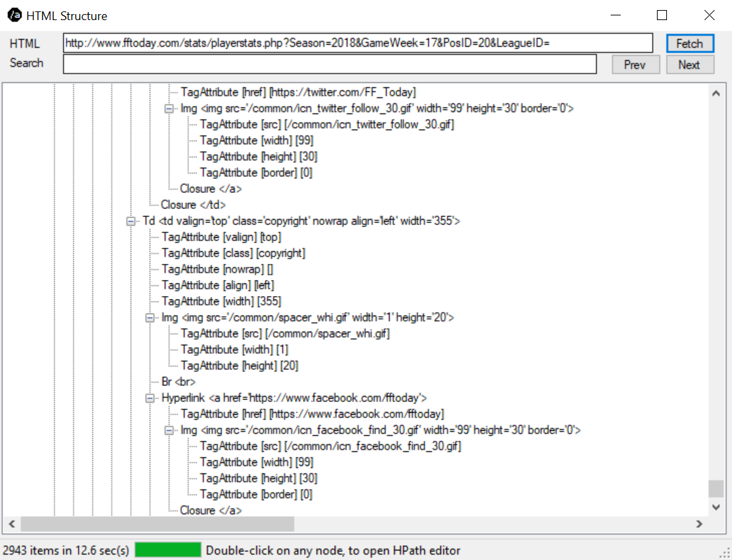Screen dimensions: 732x560
Task: Collapse the facebook Hyperlink node
Action: (150, 399)
